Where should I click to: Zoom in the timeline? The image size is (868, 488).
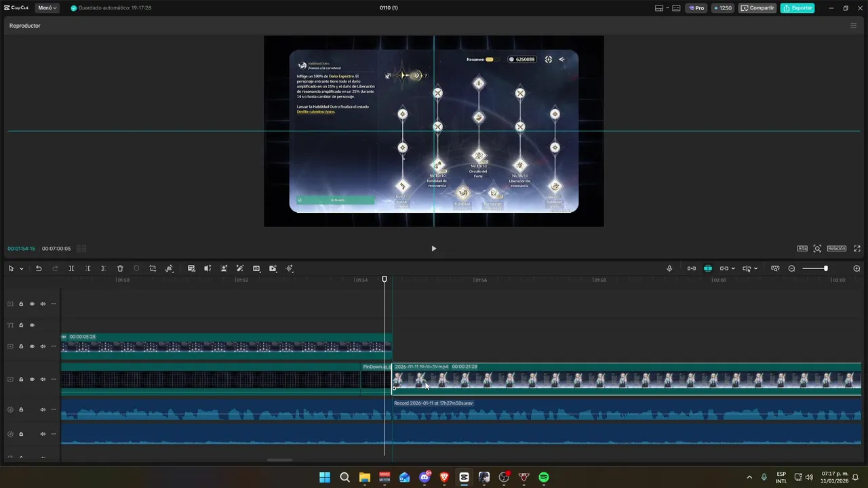coord(856,268)
